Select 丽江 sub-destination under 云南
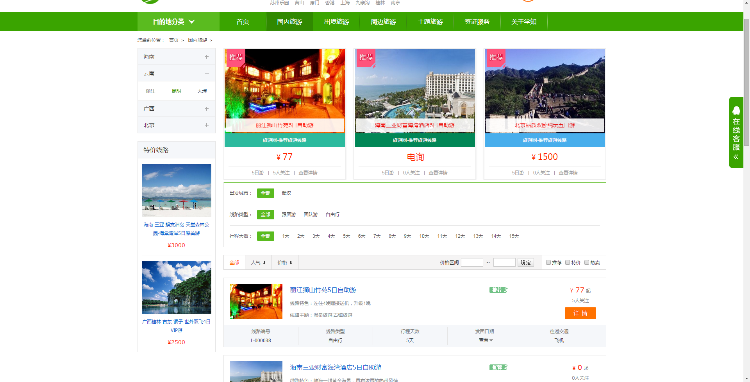This screenshot has height=382, width=750. click(x=150, y=91)
